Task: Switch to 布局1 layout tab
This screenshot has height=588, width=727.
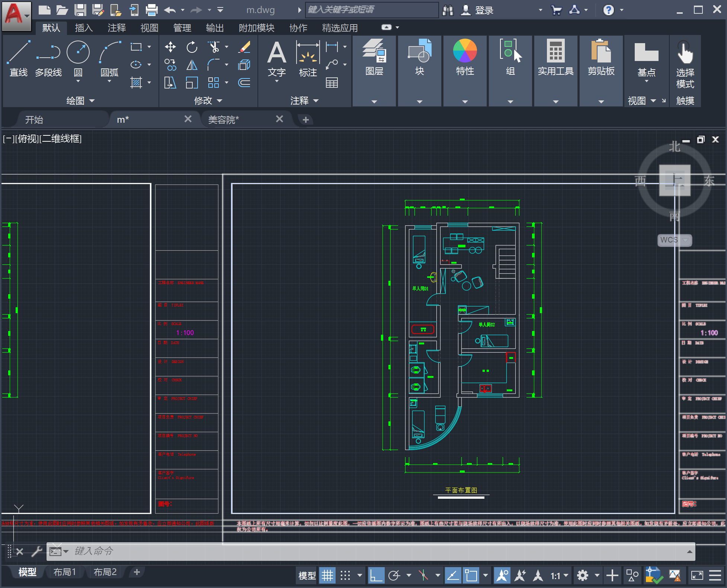Action: pyautogui.click(x=65, y=572)
